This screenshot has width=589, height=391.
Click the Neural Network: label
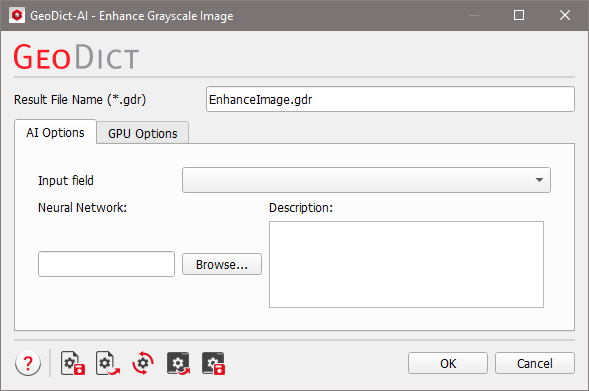82,207
